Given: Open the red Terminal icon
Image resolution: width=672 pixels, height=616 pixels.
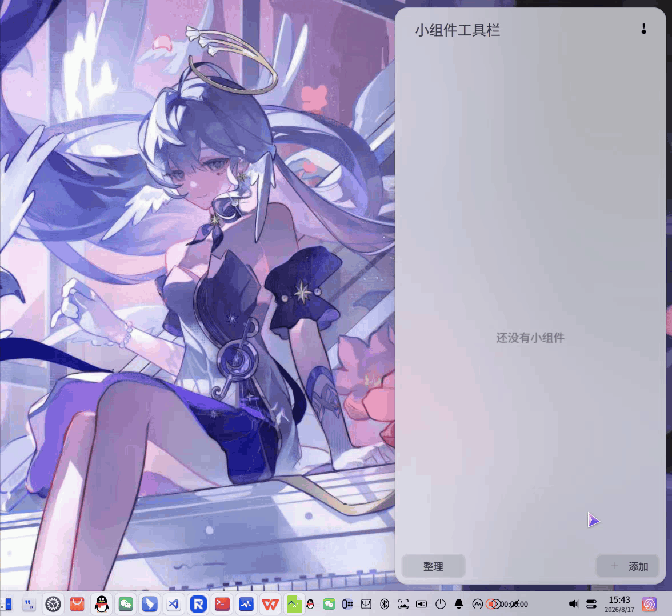Looking at the screenshot, I should [x=222, y=604].
